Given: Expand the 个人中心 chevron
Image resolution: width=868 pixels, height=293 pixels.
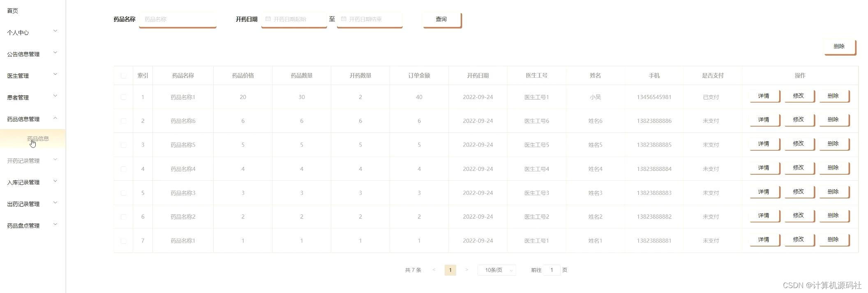Looking at the screenshot, I should [x=55, y=31].
